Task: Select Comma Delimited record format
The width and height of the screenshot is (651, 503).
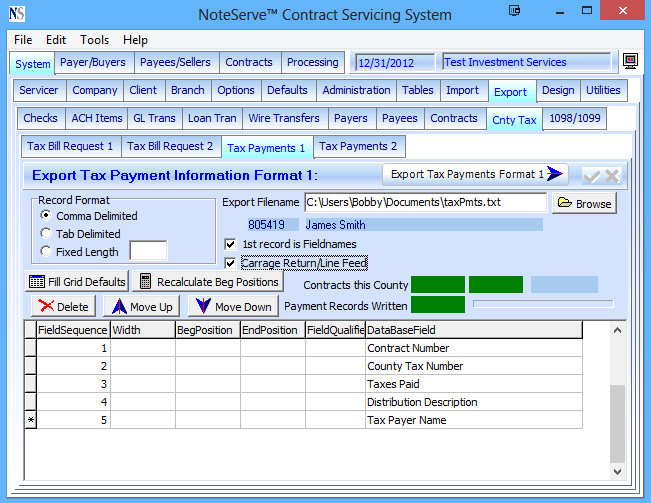Action: coord(46,216)
